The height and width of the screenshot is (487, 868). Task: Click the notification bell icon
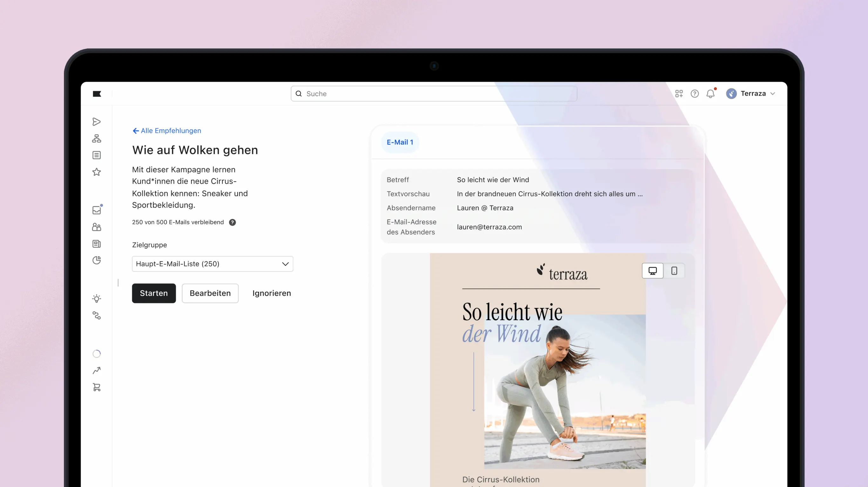click(710, 94)
